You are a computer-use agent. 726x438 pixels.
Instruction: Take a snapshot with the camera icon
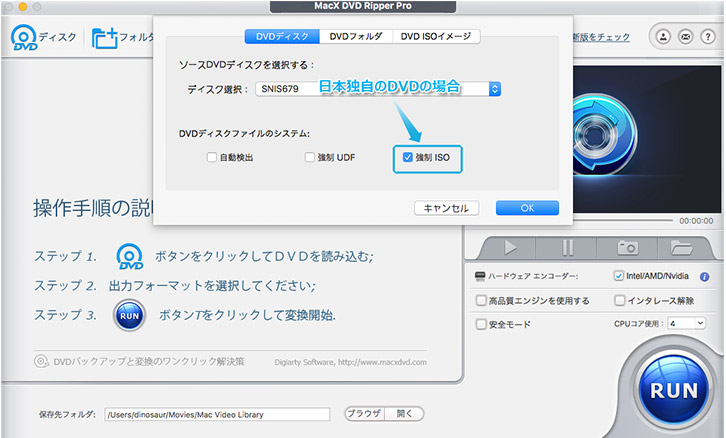click(627, 248)
